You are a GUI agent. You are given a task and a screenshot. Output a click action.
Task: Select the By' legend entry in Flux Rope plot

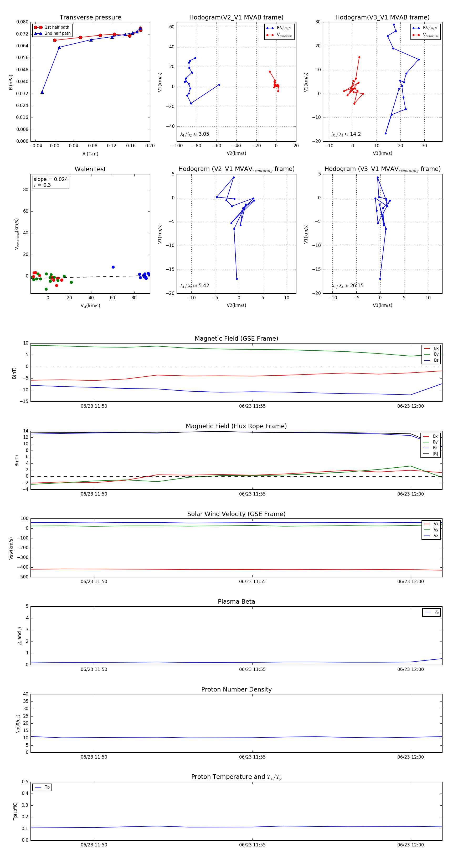431,442
